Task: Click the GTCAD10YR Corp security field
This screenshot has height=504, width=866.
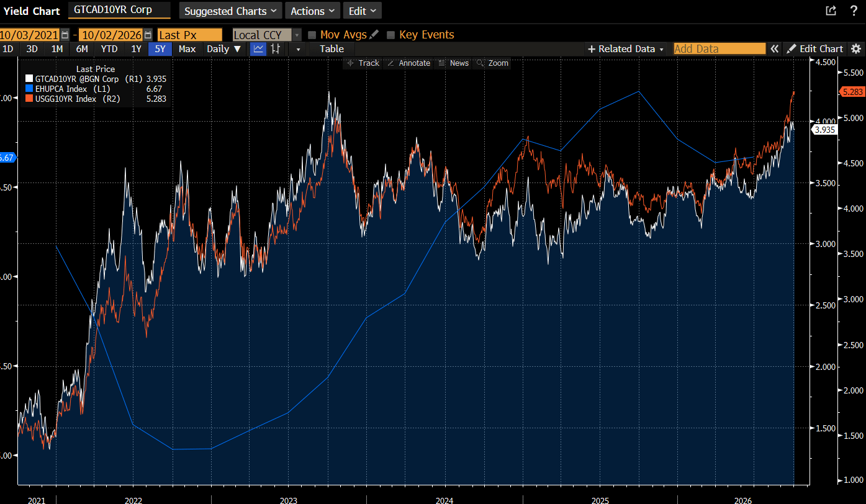Action: tap(118, 10)
